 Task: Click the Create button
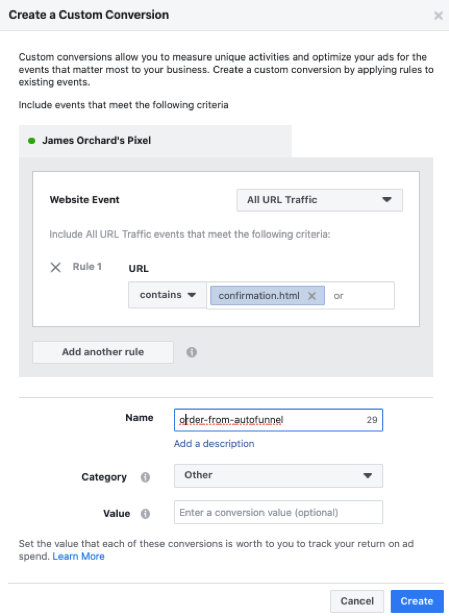click(417, 601)
